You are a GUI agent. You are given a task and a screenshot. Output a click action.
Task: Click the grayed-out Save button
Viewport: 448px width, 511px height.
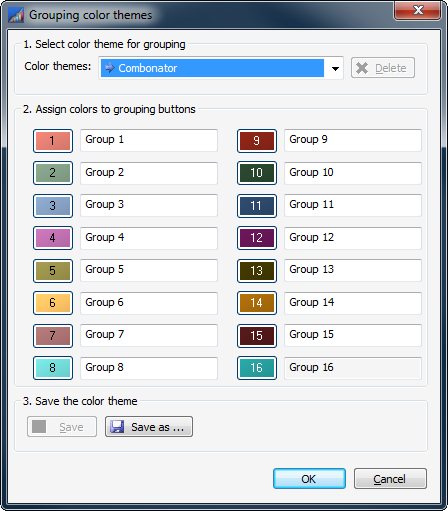click(x=62, y=426)
